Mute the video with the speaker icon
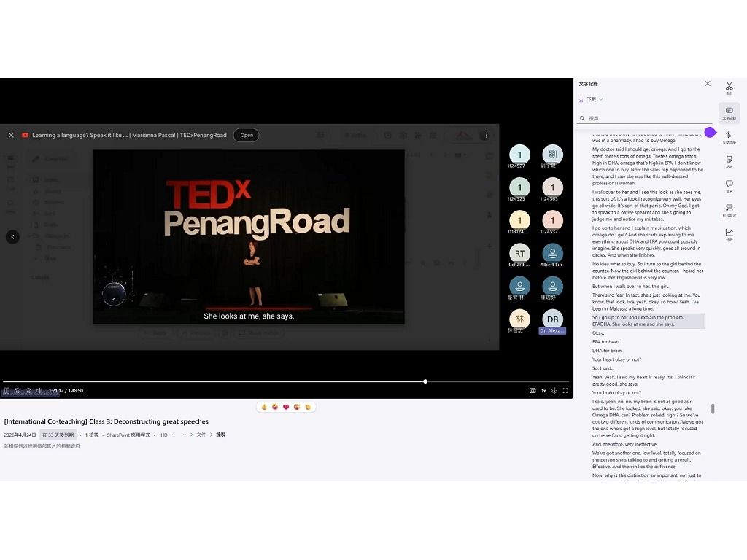 [39, 391]
